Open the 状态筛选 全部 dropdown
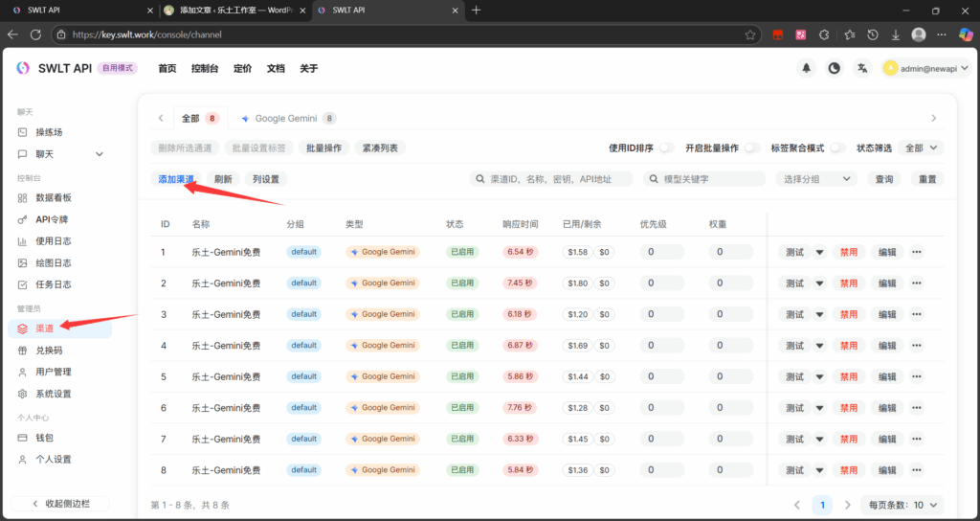The width and height of the screenshot is (980, 521). (923, 148)
